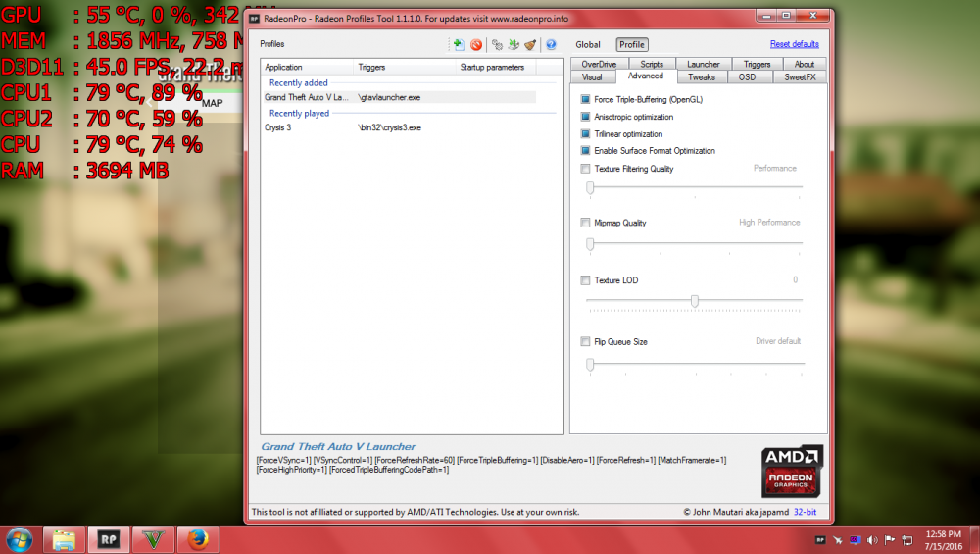Select the Grand Theft Auto V Launcher profile
The width and height of the screenshot is (980, 554).
click(398, 97)
